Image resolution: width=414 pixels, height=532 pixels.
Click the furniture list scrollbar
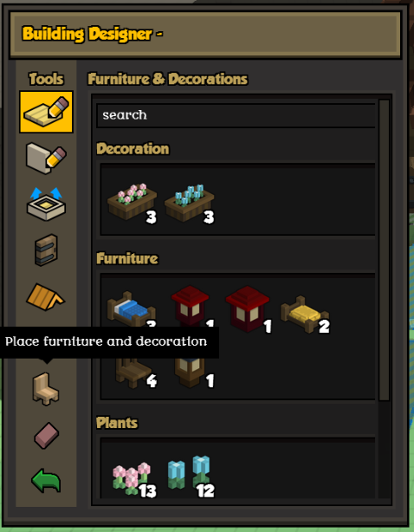click(x=384, y=250)
